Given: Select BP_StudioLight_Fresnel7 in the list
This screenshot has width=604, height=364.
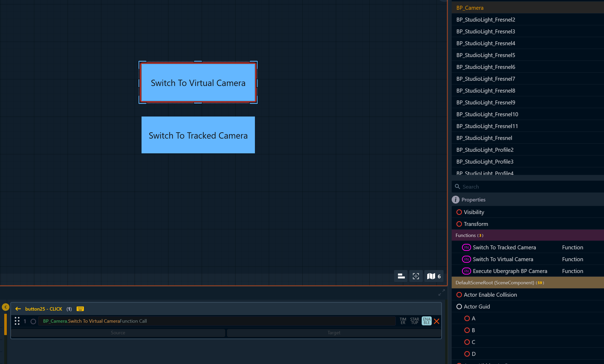Looking at the screenshot, I should (x=528, y=79).
